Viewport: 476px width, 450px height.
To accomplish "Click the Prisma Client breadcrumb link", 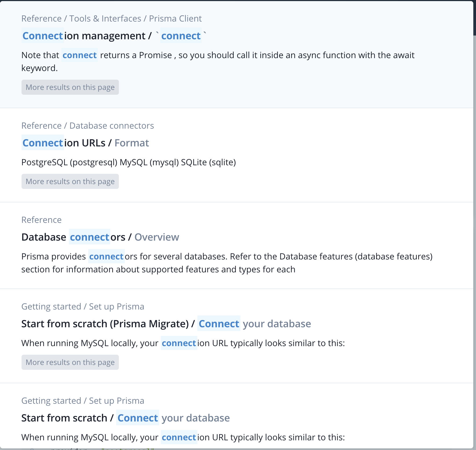I will [x=175, y=18].
